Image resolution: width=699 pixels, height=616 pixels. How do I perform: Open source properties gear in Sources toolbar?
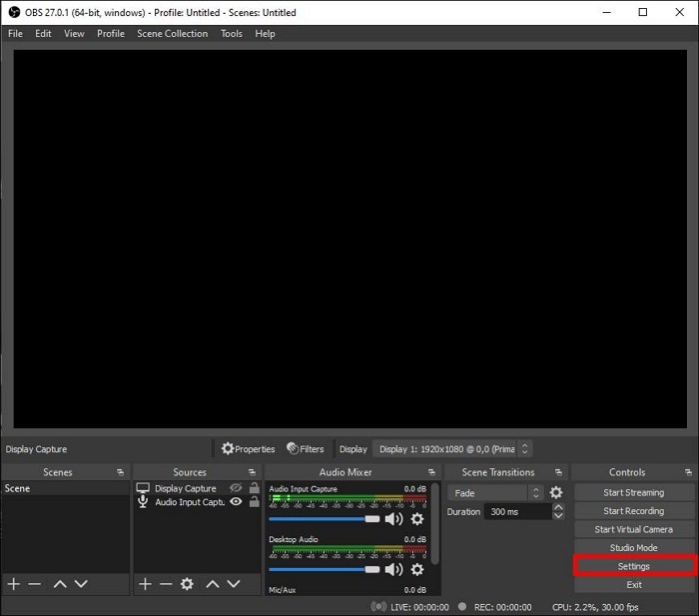pyautogui.click(x=187, y=583)
